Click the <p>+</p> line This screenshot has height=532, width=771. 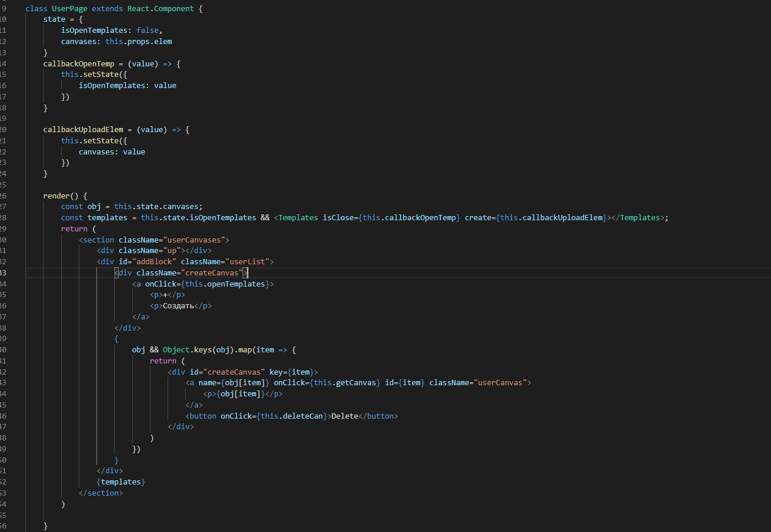click(167, 295)
